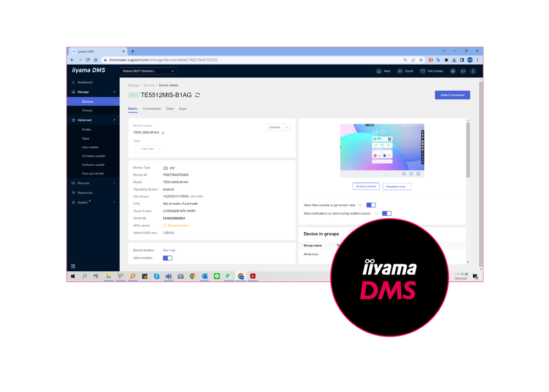Open the Alert bell icon in header
Screen dimensions: 549x392
point(379,71)
